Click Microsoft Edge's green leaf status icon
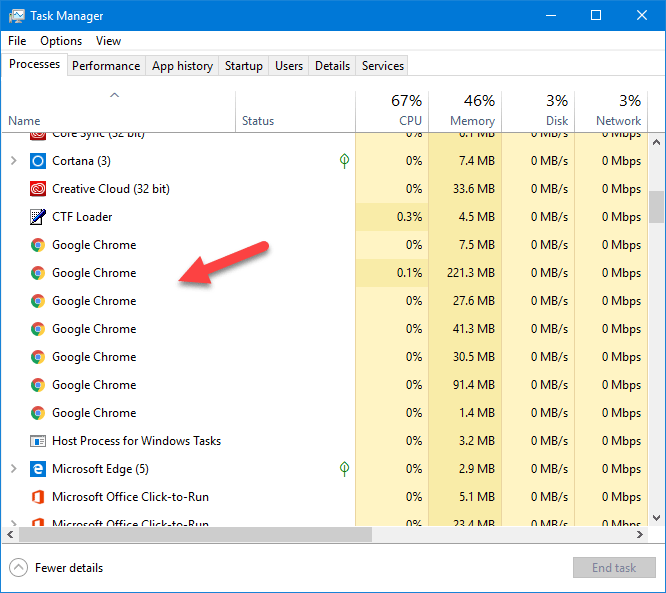 (344, 469)
